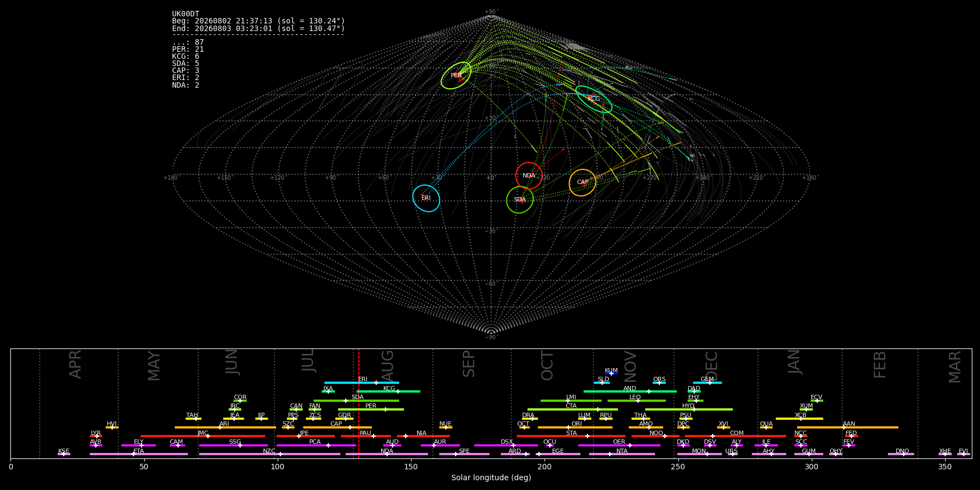Image resolution: width=980 pixels, height=490 pixels.
Task: Click the SDA green radiant circle
Action: [520, 200]
